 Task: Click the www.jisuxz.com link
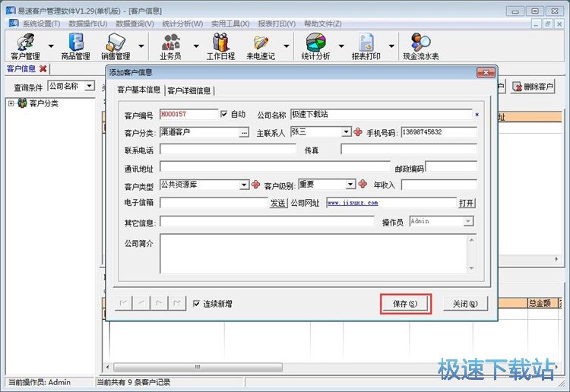pos(353,203)
